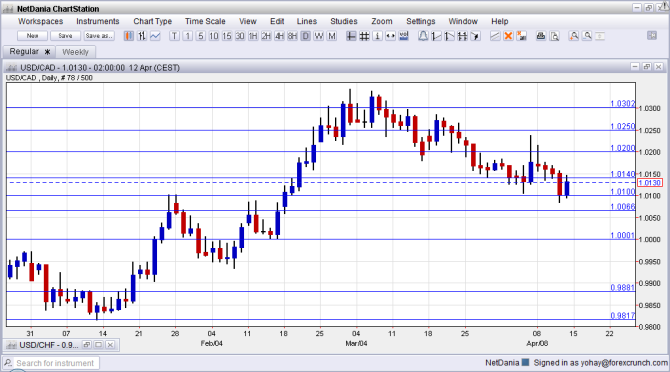
Task: Click the Save button
Action: tap(65, 36)
